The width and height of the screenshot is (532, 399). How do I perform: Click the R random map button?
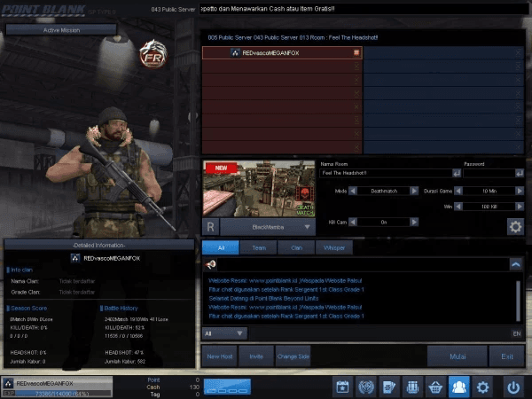pyautogui.click(x=210, y=227)
